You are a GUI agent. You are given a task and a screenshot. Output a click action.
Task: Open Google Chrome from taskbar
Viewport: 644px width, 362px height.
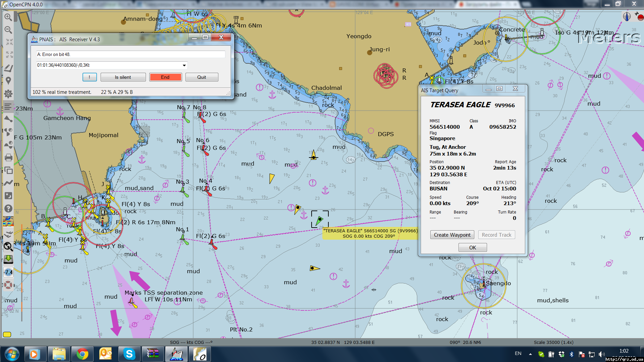[82, 354]
